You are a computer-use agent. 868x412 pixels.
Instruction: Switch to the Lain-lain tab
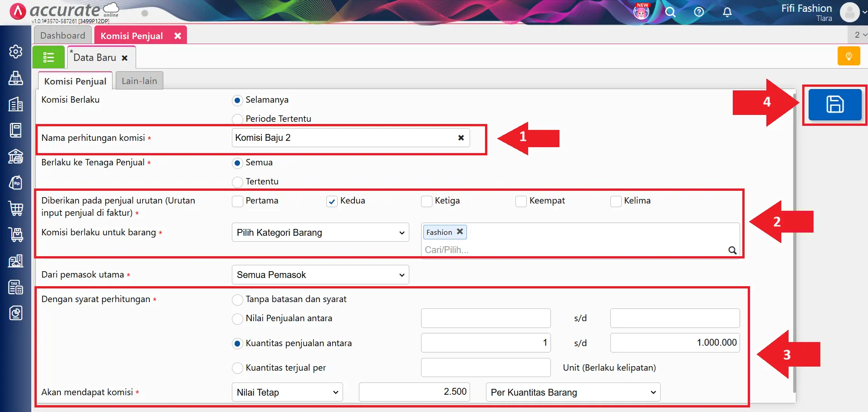pos(139,81)
